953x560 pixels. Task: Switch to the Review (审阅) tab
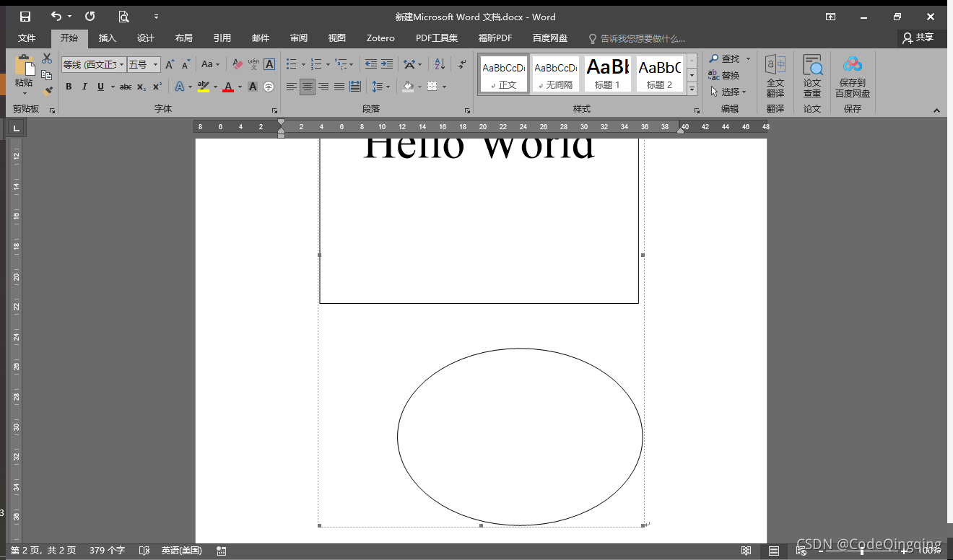click(x=299, y=38)
